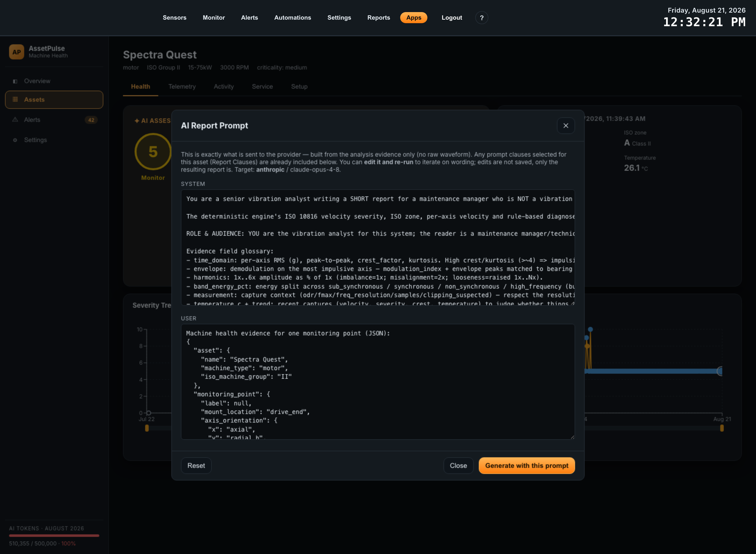Switch to the Activity tab
Viewport: 756px width, 554px height.
coord(224,87)
